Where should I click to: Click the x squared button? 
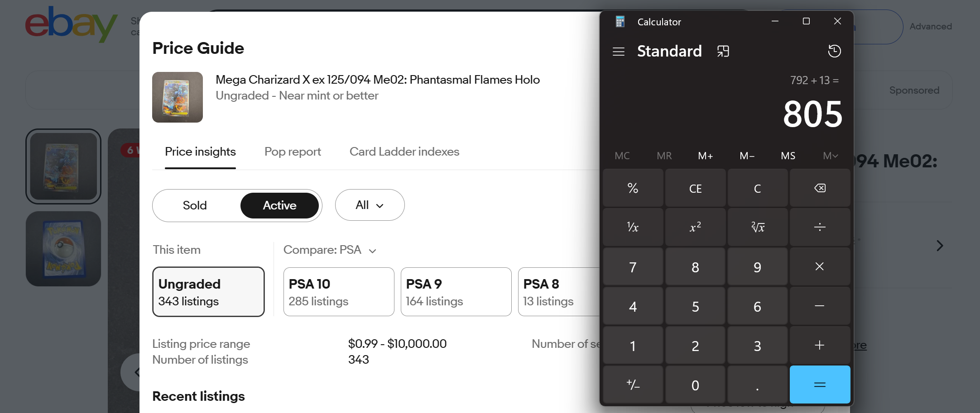point(695,227)
